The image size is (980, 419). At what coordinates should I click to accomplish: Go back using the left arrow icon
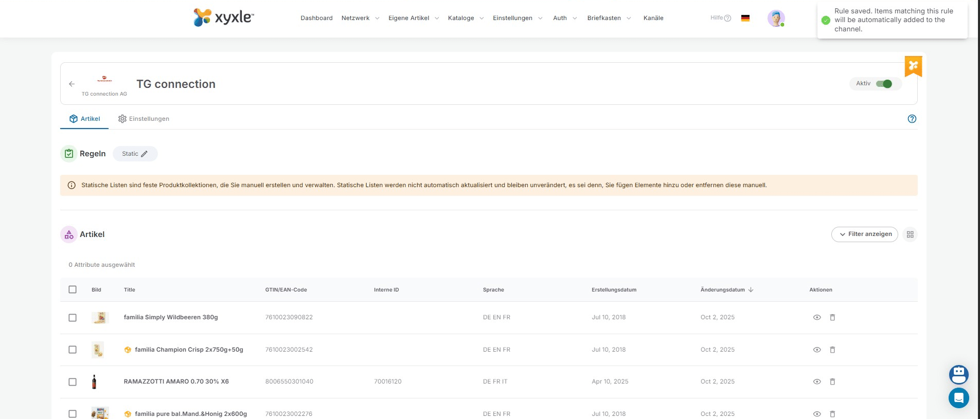(72, 84)
